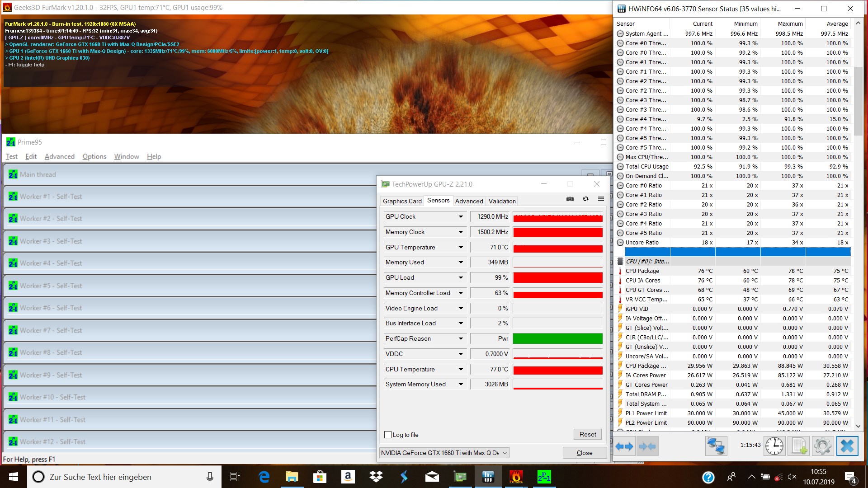
Task: Click HWiNFO clock reset-timer icon
Action: coord(774,446)
